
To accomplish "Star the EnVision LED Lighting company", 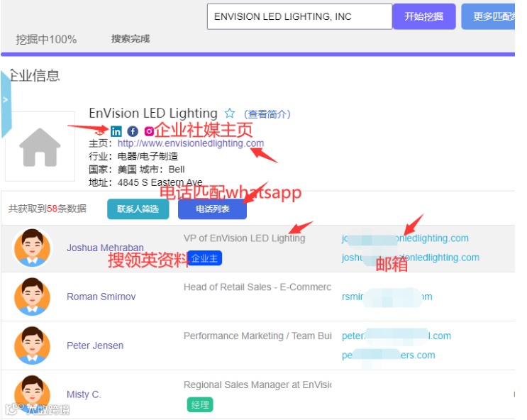I will pyautogui.click(x=230, y=114).
